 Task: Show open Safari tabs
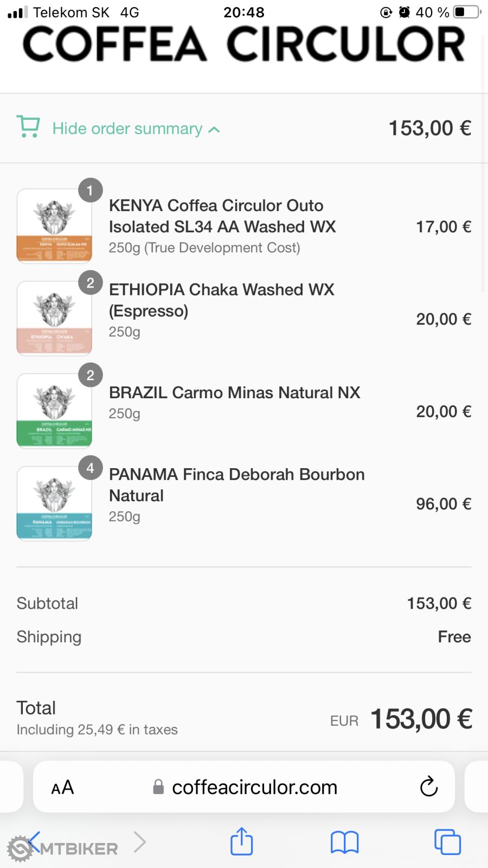[x=447, y=842]
